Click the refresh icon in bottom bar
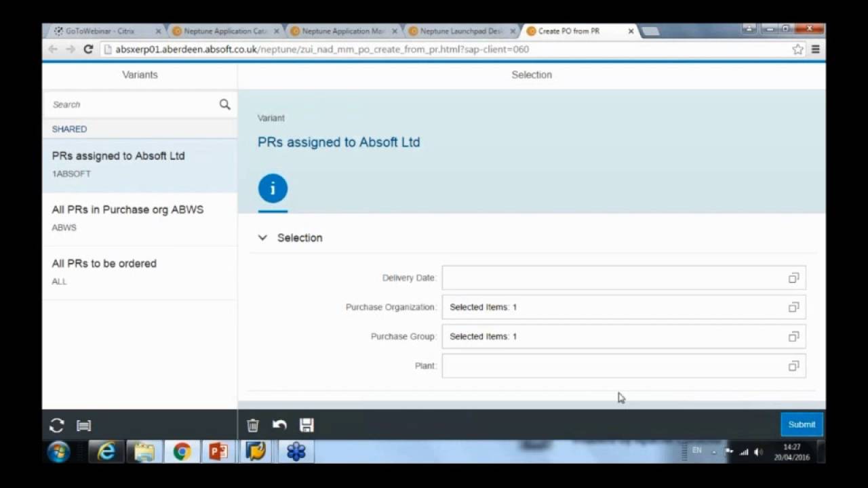Screen dimensions: 868x488 click(57, 426)
